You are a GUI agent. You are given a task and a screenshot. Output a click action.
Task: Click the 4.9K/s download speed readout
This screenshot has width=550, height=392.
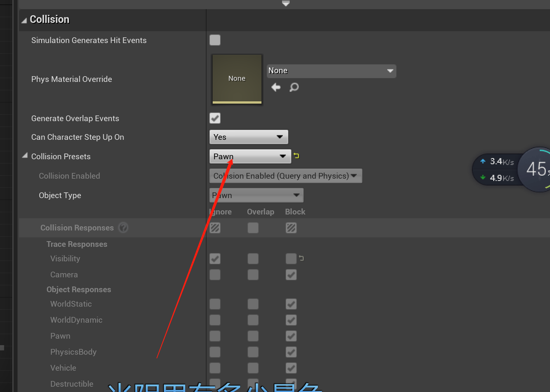click(x=502, y=178)
